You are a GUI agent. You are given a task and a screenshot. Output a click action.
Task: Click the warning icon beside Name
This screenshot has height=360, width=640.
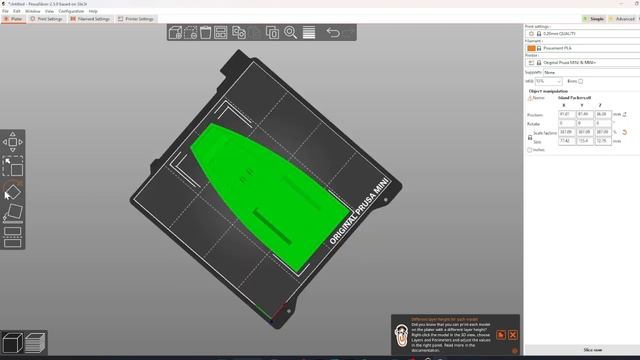point(530,98)
